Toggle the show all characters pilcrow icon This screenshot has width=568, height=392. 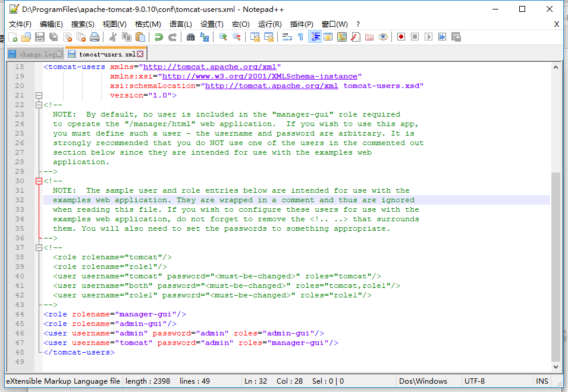(301, 37)
